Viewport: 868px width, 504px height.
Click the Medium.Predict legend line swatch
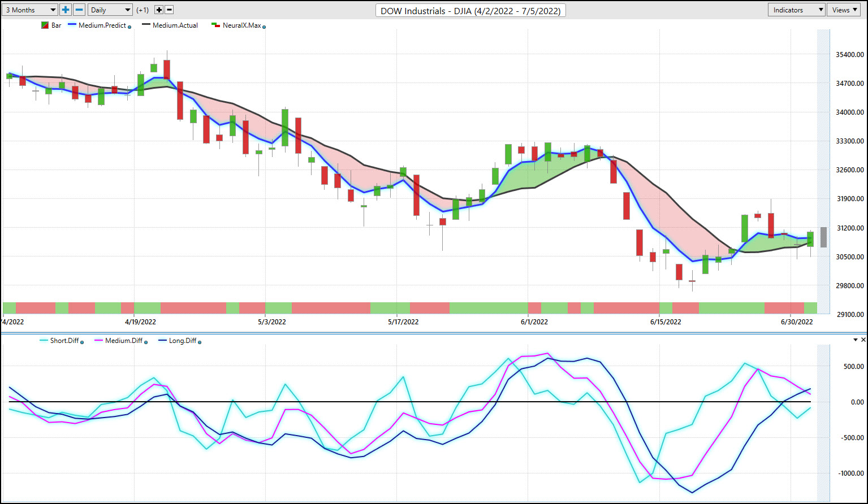(x=72, y=25)
